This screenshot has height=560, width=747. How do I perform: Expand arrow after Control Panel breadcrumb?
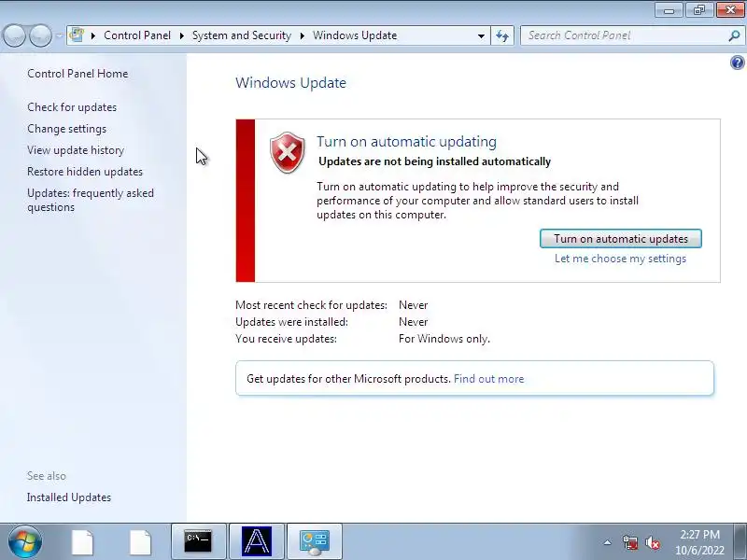181,35
